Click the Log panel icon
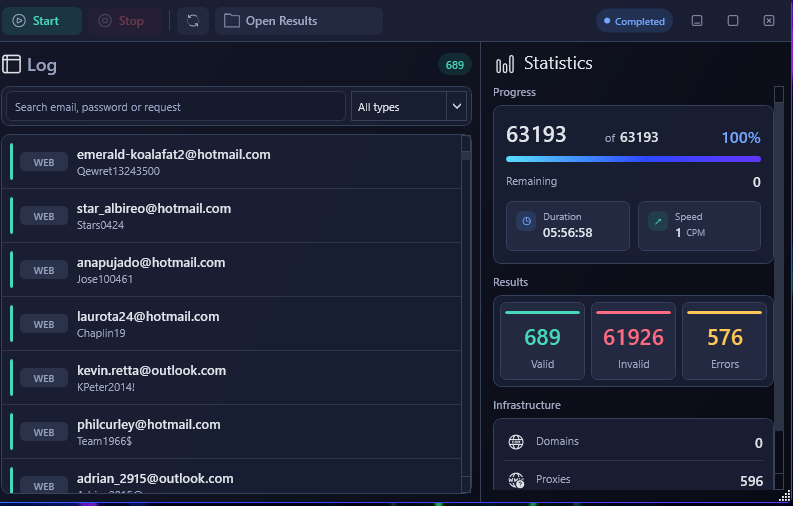 coord(12,64)
